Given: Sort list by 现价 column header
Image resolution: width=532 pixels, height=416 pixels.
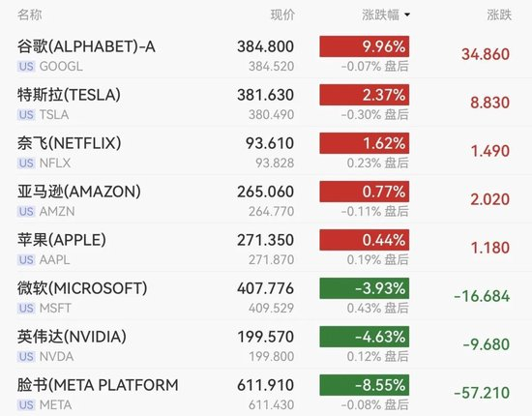Looking at the screenshot, I should [x=282, y=15].
